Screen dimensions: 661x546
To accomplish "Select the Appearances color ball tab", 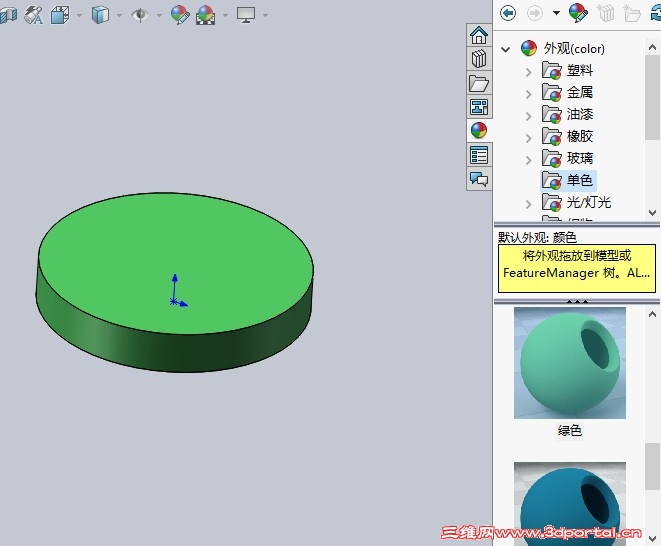I will (x=479, y=131).
